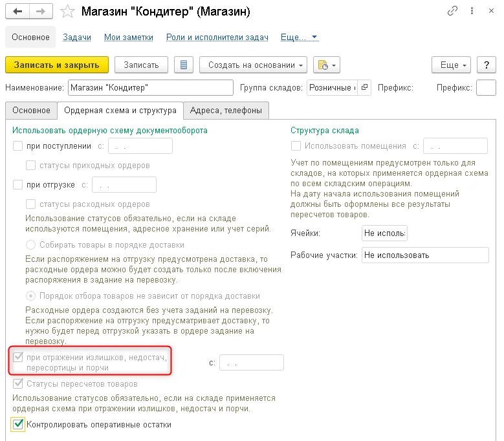
Task: Click the Записать button
Action: coord(141,65)
